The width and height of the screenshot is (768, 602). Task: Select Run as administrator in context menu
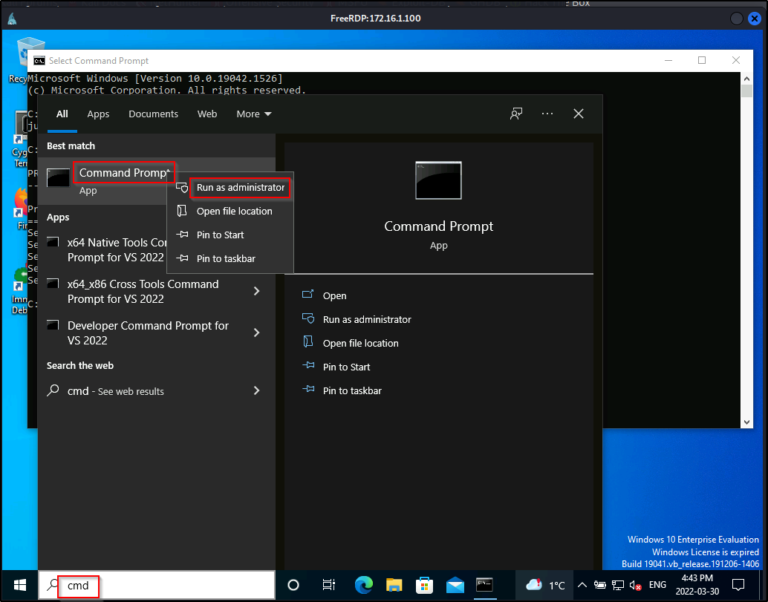pos(240,187)
